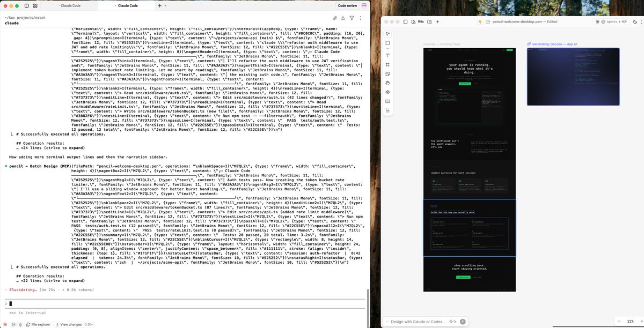Click the red bug icon in terminal footer
Viewport: 644px width, 328px height.
6,324
